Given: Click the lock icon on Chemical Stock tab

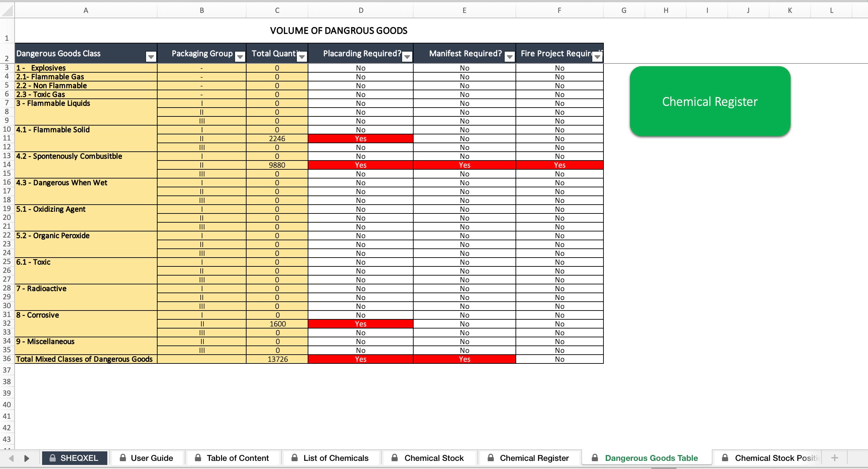Looking at the screenshot, I should (395, 458).
